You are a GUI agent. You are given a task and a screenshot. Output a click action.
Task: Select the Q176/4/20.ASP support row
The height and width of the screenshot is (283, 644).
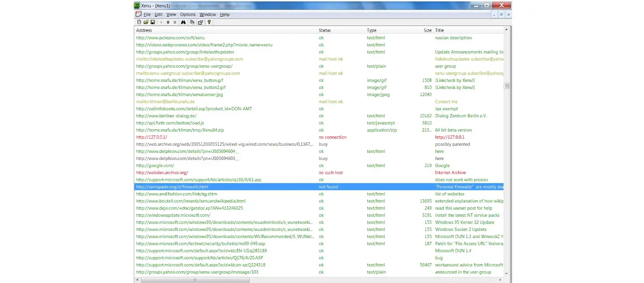[x=319, y=258]
